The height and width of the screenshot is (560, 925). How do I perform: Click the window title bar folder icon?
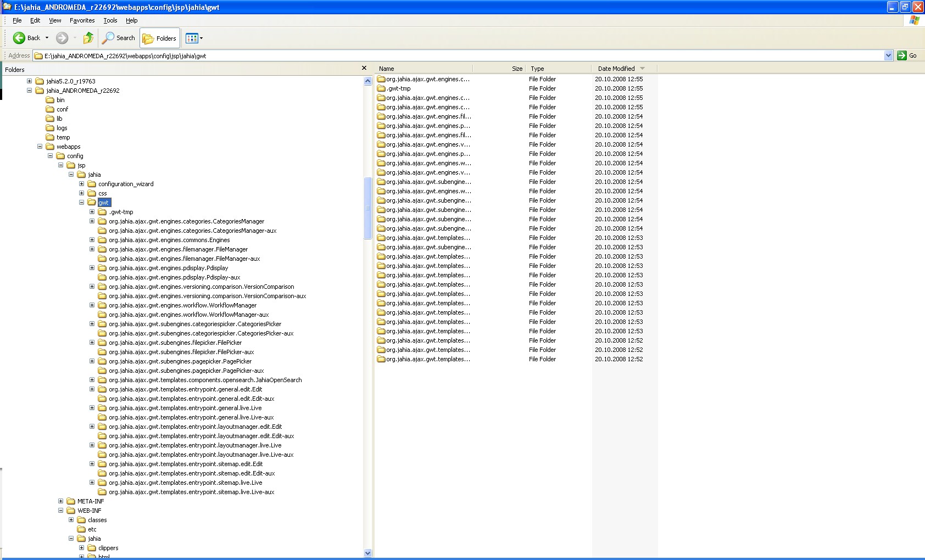7,7
